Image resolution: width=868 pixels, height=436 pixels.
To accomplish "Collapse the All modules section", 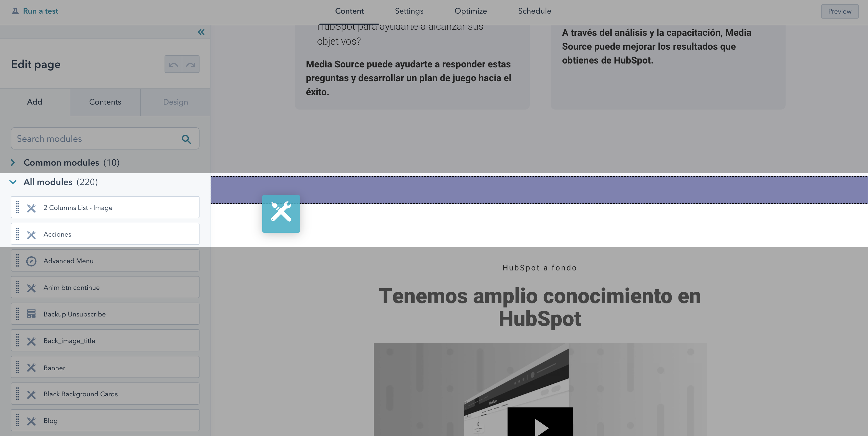I will pyautogui.click(x=13, y=182).
